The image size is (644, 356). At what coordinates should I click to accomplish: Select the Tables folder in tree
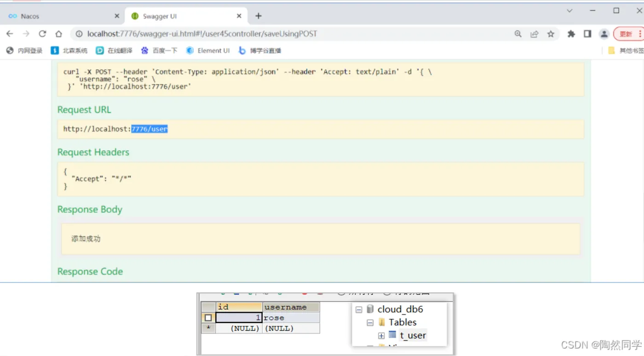click(402, 322)
